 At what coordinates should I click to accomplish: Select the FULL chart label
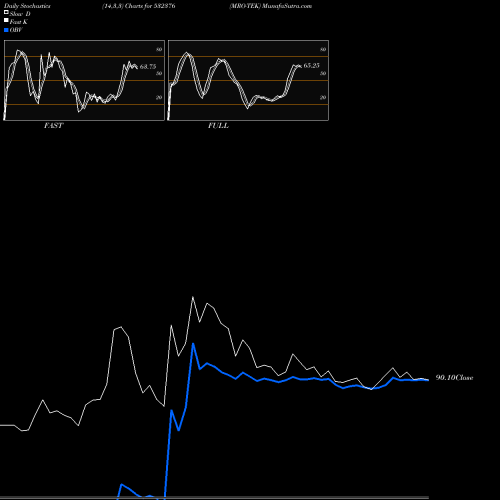(218, 126)
